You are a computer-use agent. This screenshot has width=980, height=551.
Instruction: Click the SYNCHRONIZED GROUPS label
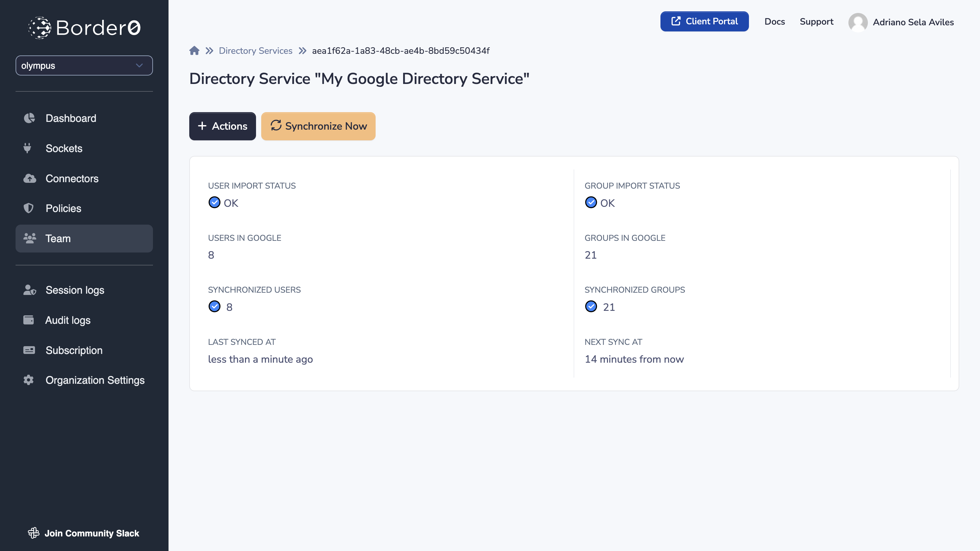click(x=635, y=289)
